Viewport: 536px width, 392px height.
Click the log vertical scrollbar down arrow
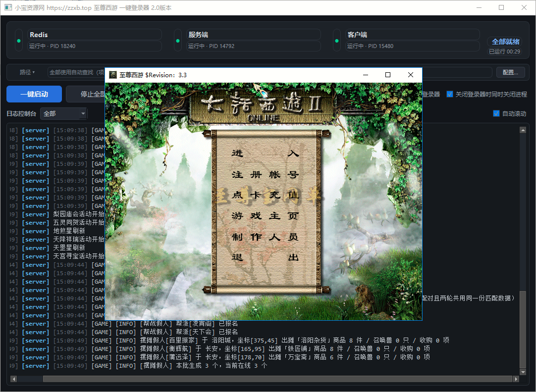coord(523,372)
